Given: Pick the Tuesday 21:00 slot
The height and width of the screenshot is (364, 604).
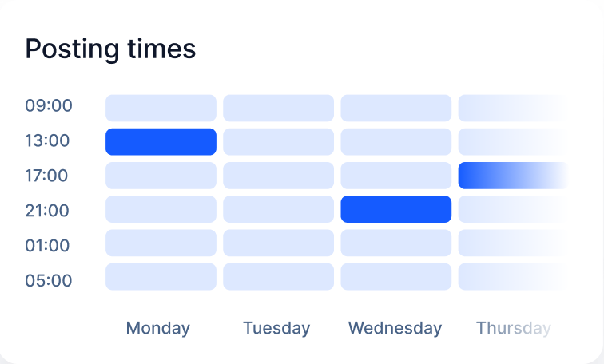Looking at the screenshot, I should (x=278, y=209).
